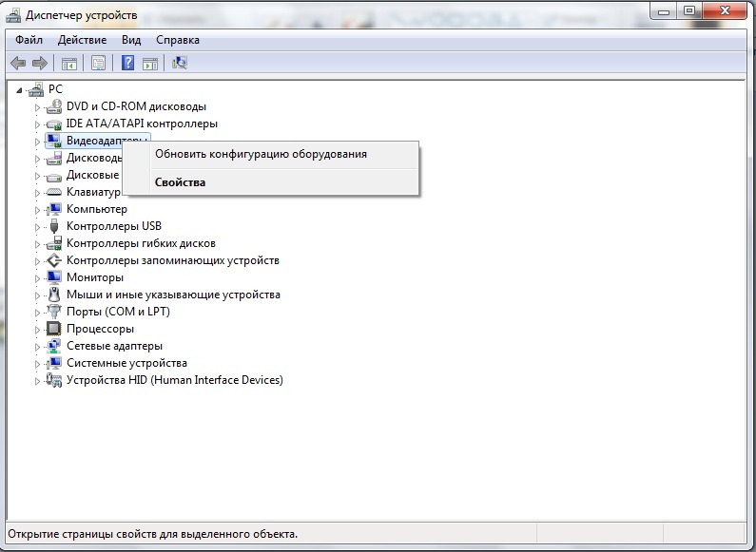Open the Справка menu
The image size is (756, 552).
[x=178, y=40]
